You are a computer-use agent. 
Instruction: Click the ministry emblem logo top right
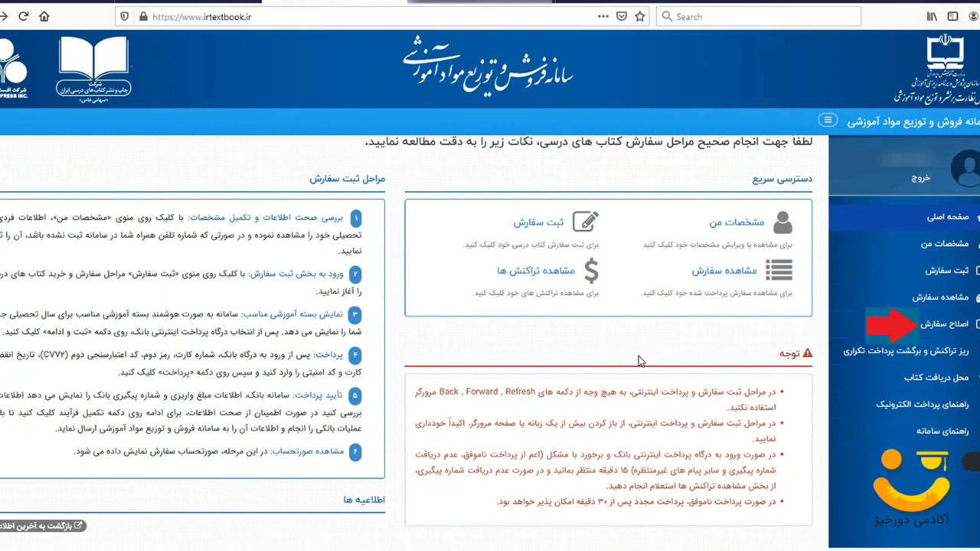pos(946,55)
